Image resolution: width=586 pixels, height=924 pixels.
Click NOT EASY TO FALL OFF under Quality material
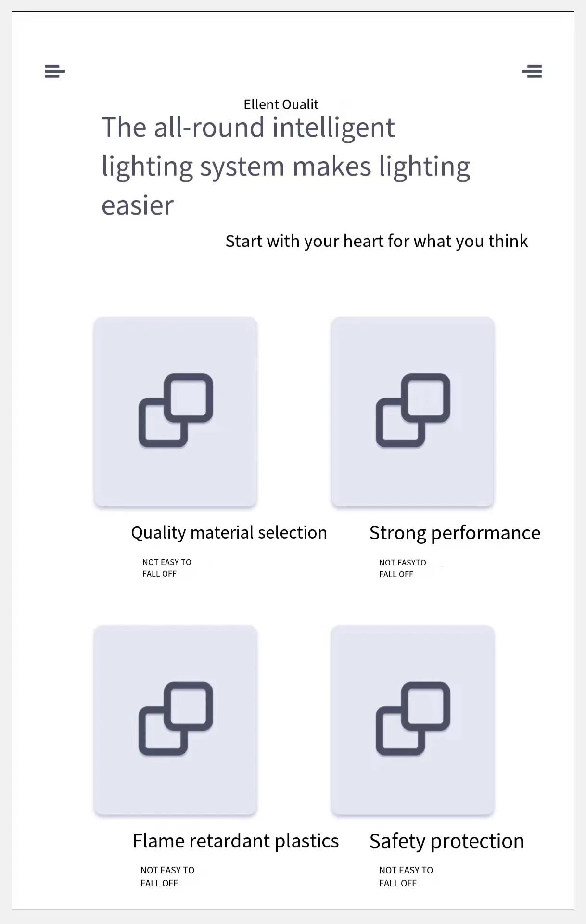[x=166, y=568]
